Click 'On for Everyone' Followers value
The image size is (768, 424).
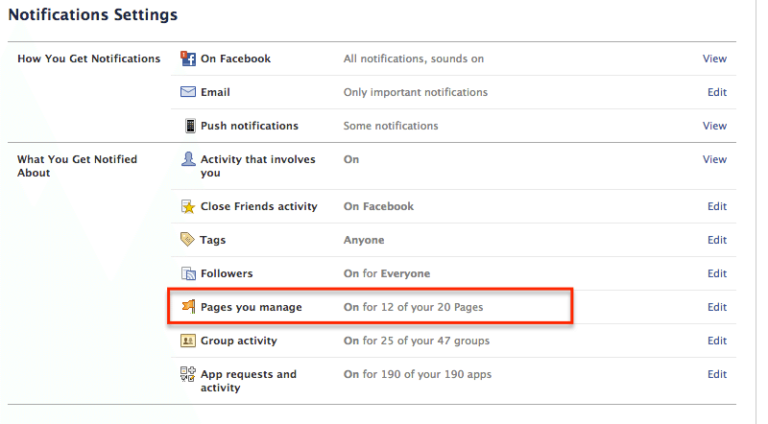pos(387,273)
